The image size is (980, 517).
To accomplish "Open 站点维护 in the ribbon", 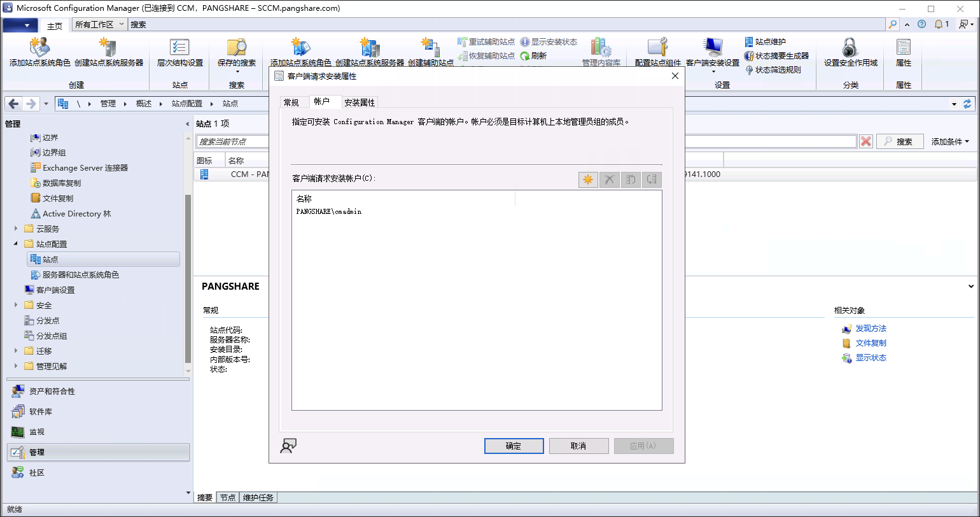I will click(765, 41).
